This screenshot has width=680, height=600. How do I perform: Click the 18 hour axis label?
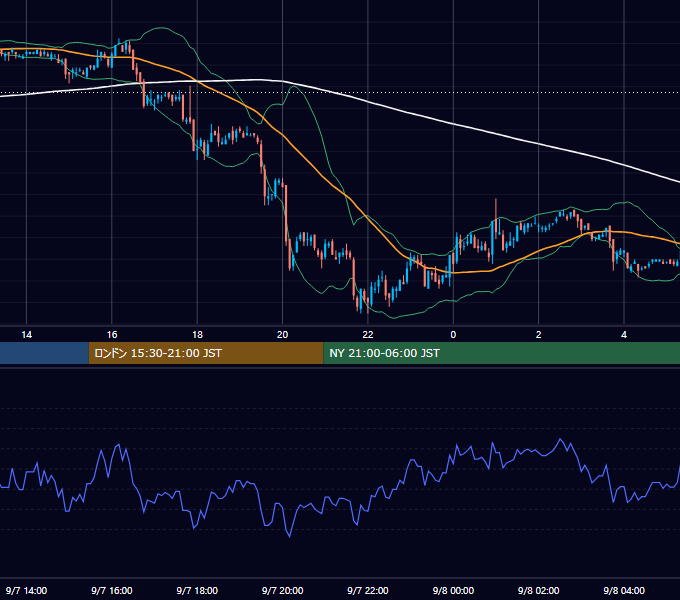point(197,335)
